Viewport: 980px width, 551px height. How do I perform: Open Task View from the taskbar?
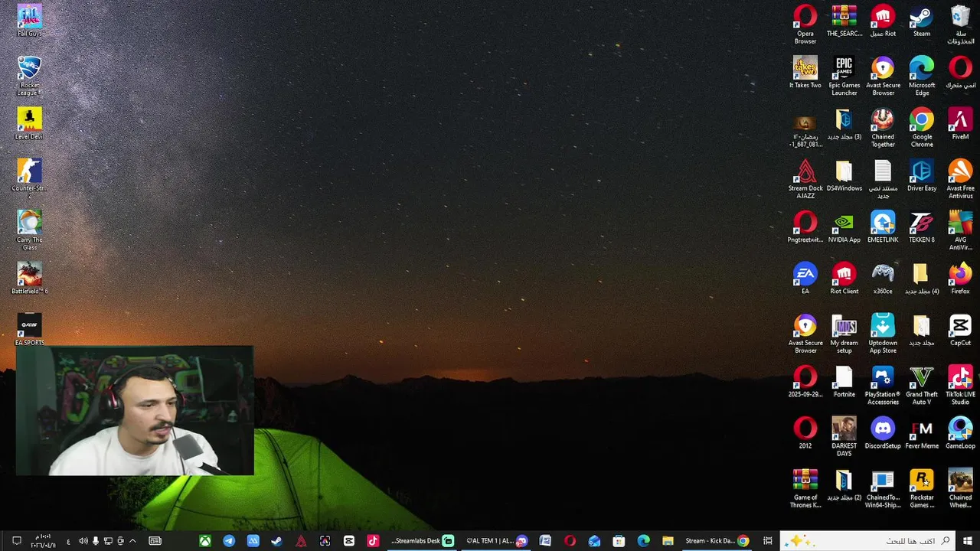coord(768,541)
